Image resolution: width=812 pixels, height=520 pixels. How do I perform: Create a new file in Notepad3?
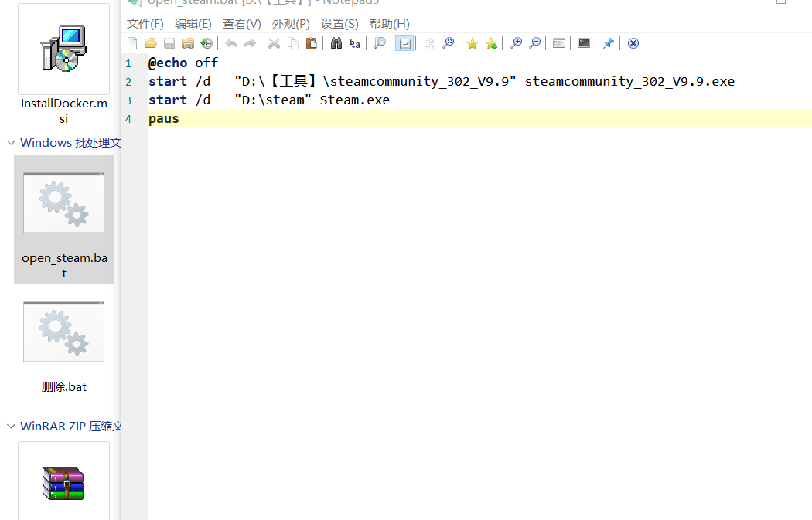click(x=132, y=43)
